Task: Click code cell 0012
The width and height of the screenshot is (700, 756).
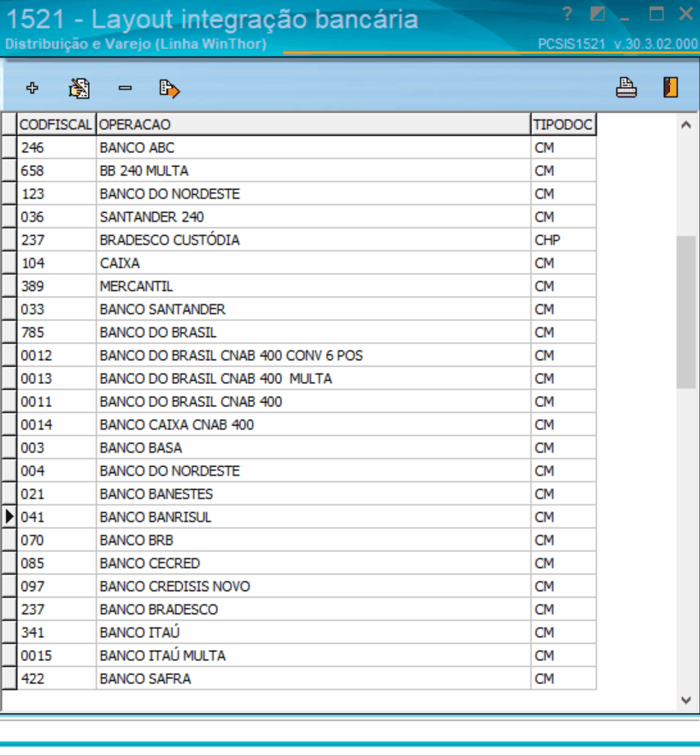Action: pos(56,356)
